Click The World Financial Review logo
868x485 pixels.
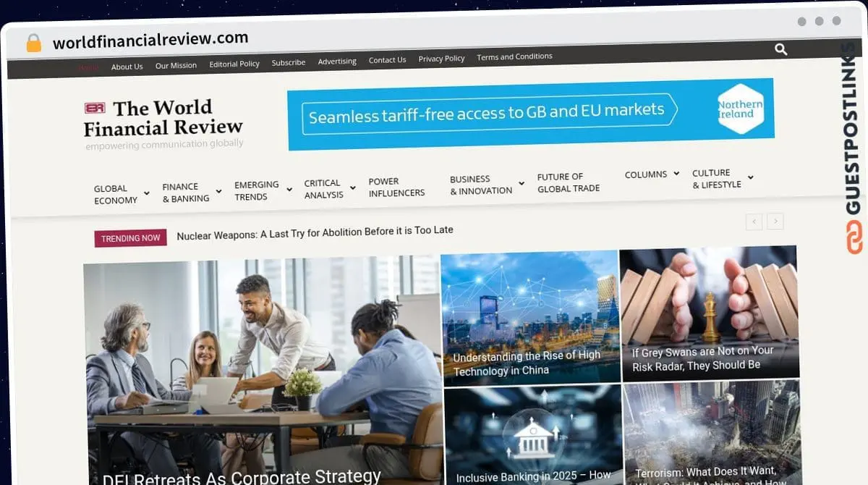[163, 123]
